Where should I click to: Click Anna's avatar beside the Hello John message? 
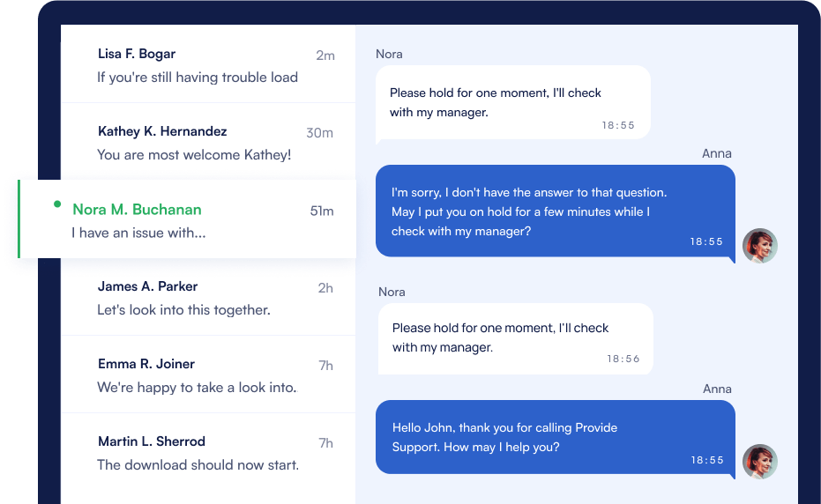(759, 462)
